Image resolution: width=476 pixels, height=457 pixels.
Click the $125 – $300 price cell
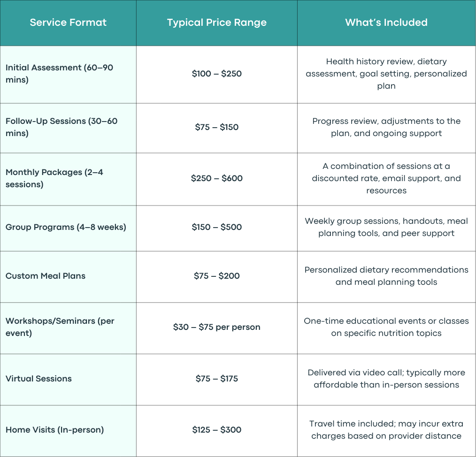coord(216,430)
